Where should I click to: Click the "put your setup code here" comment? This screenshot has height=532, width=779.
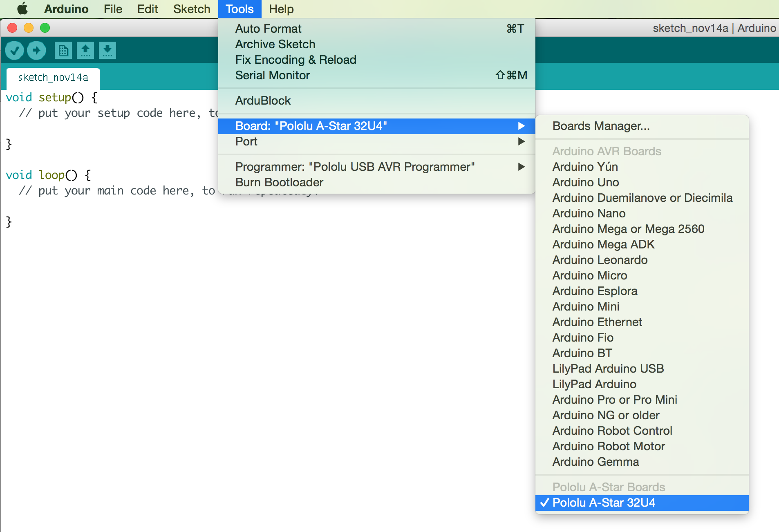pos(119,113)
